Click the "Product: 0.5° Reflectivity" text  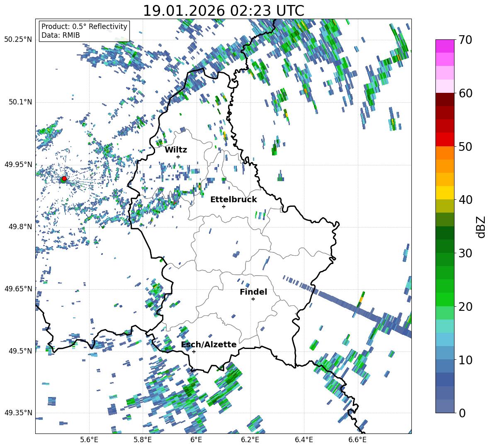click(x=84, y=26)
